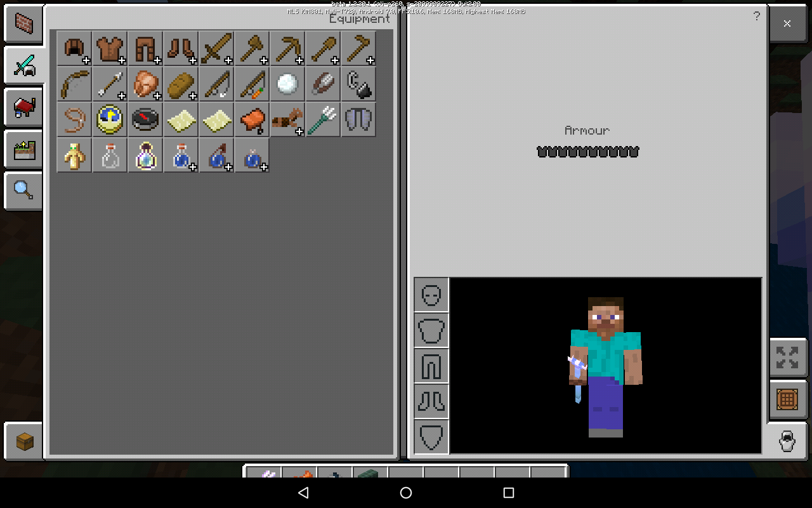This screenshot has height=508, width=812.
Task: Select the shears
Action: tap(323, 84)
